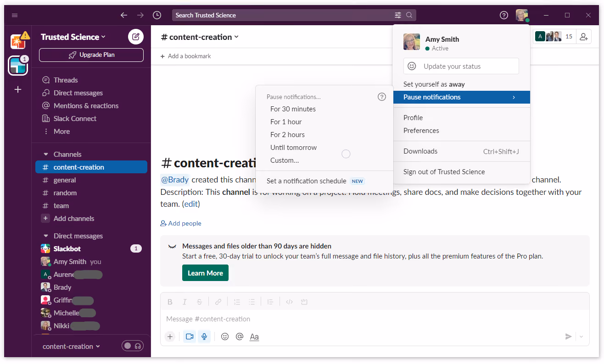Open send options dropdown arrow
The width and height of the screenshot is (604, 364).
[582, 336]
